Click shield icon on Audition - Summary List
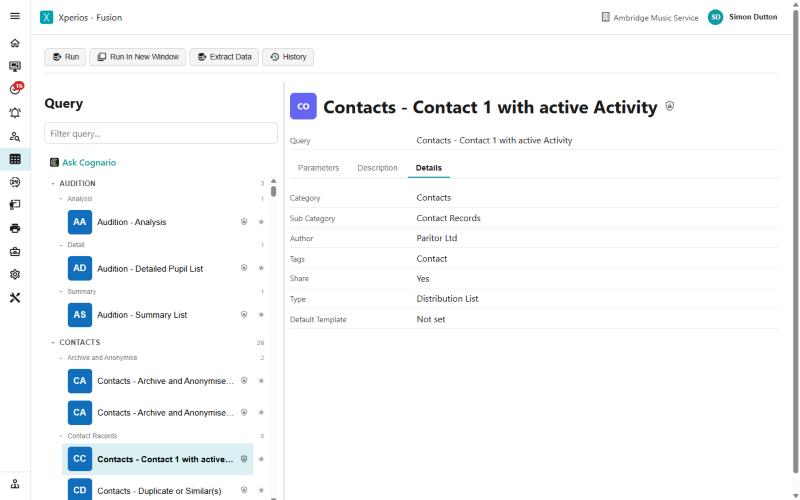The image size is (800, 500). click(244, 314)
